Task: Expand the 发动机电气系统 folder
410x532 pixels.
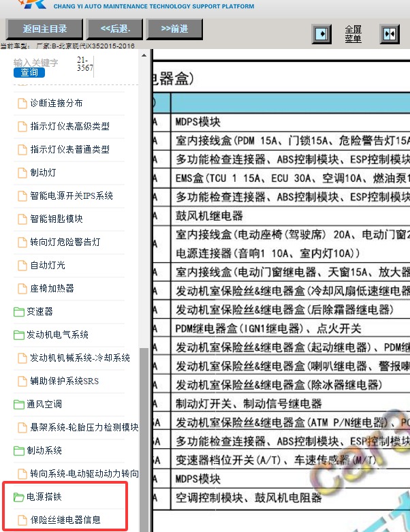Action: pos(57,335)
